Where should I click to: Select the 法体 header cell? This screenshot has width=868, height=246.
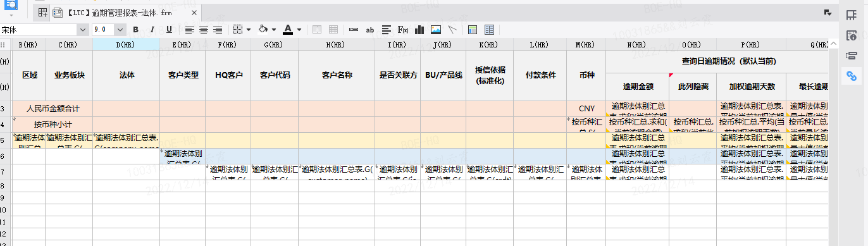point(127,75)
